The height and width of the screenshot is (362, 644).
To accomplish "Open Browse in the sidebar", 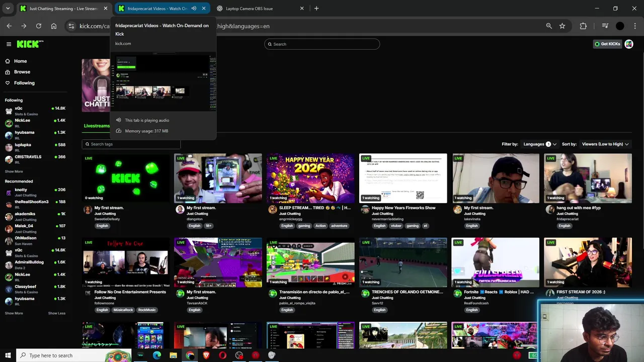I will [x=22, y=72].
